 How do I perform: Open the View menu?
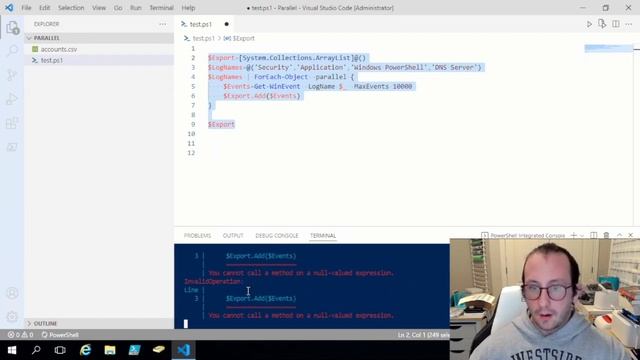click(x=99, y=8)
